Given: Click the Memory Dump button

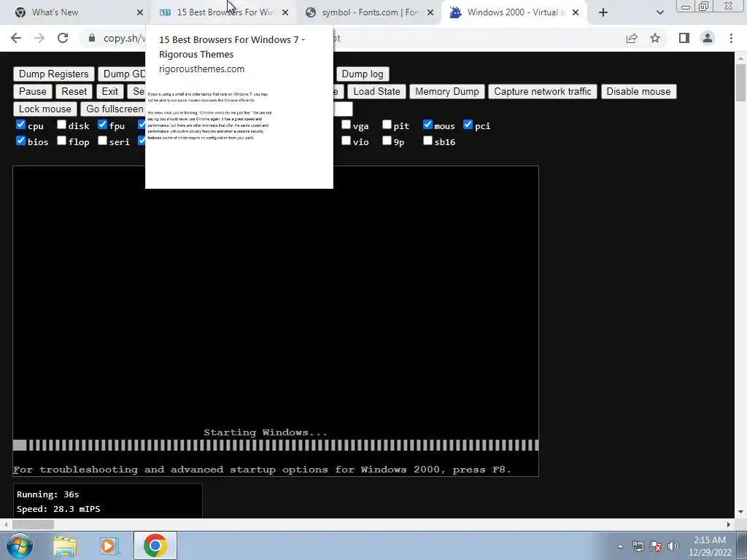Looking at the screenshot, I should tap(447, 91).
